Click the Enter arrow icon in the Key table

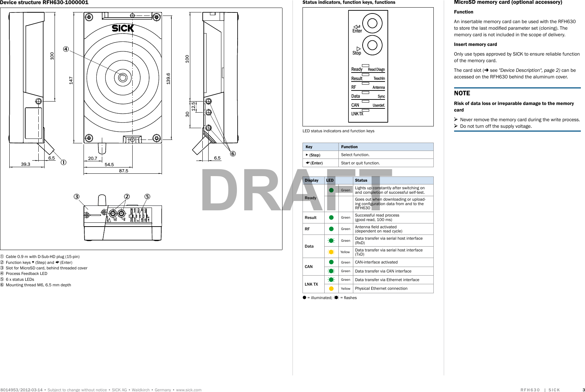coord(307,163)
